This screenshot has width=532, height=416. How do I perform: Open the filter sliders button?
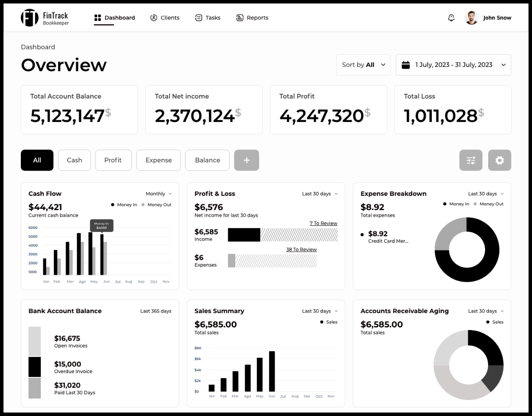(471, 160)
